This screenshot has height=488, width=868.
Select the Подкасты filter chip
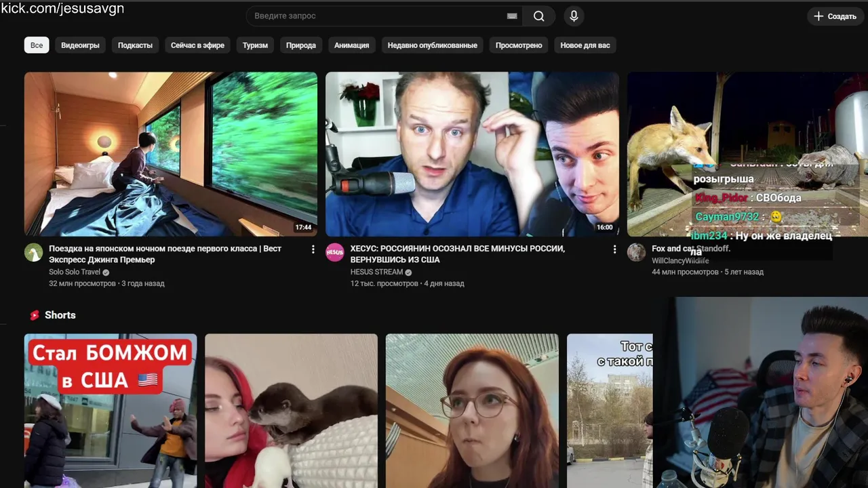(x=135, y=45)
